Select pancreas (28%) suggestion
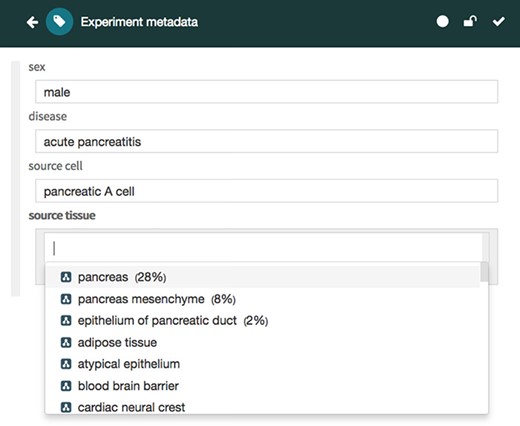The width and height of the screenshot is (520, 426). pos(263,277)
